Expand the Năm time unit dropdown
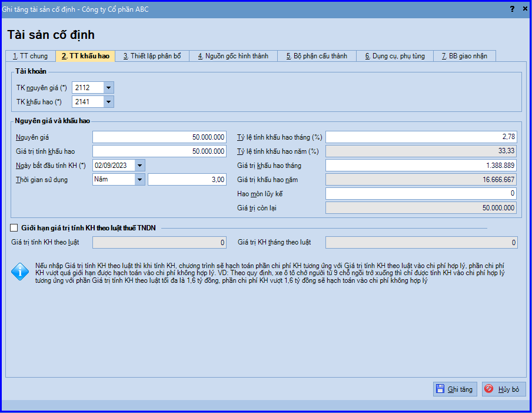This screenshot has height=413, width=532. (140, 179)
